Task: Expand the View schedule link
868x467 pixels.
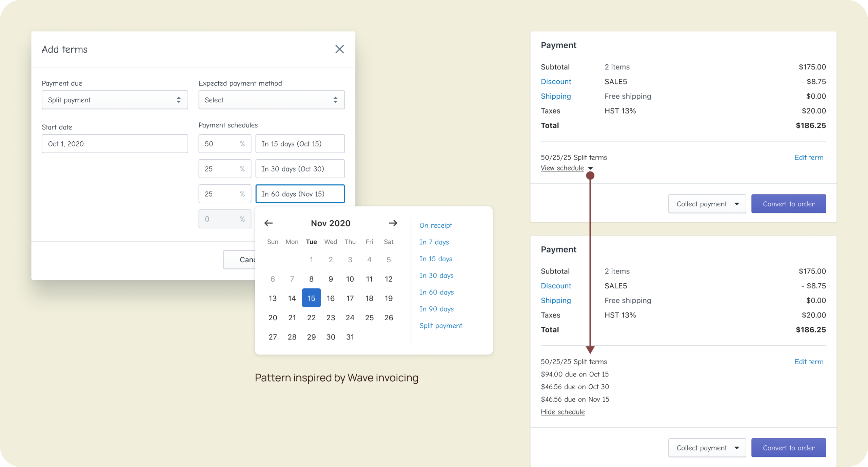Action: coord(562,168)
